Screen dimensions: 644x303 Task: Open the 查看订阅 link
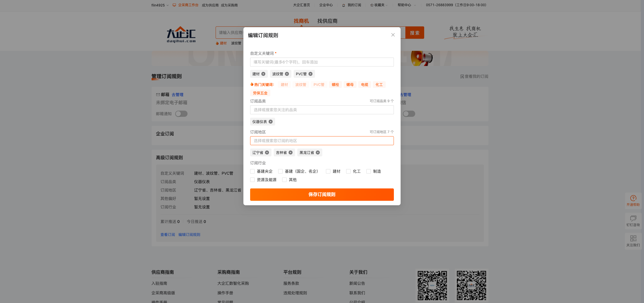pos(168,235)
